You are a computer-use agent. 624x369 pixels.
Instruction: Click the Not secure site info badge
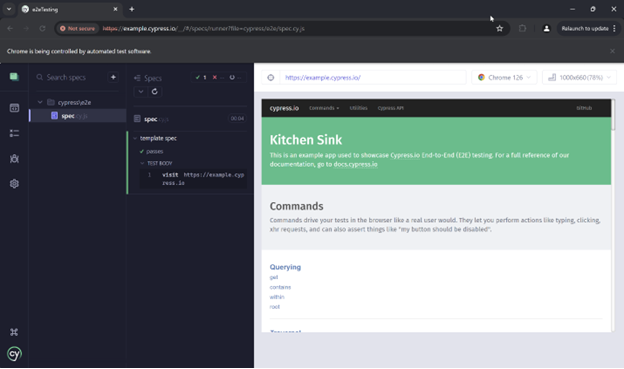pyautogui.click(x=78, y=29)
